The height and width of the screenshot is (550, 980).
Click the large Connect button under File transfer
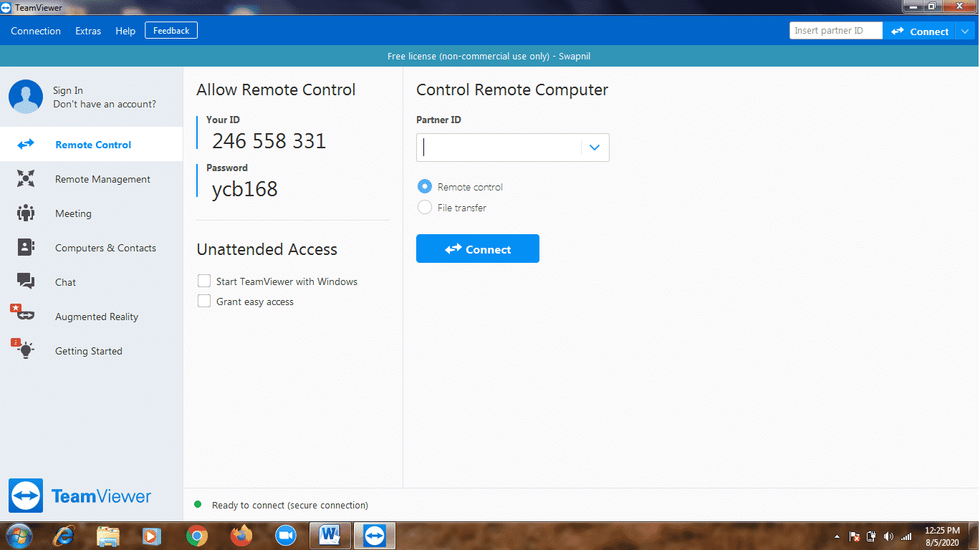(x=478, y=249)
